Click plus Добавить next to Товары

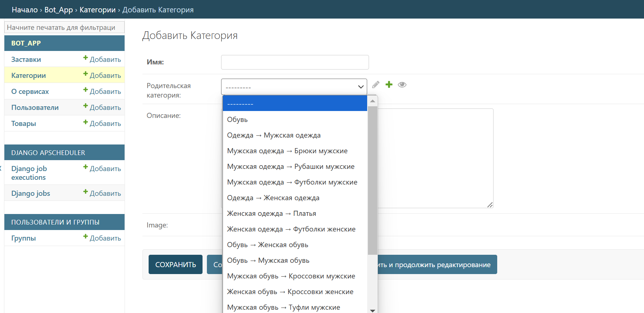[x=102, y=123]
